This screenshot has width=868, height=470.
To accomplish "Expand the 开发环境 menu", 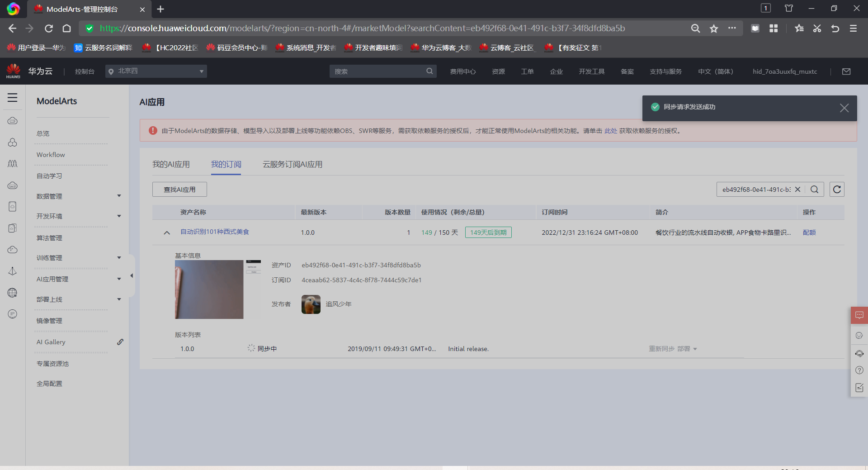I will click(x=119, y=216).
